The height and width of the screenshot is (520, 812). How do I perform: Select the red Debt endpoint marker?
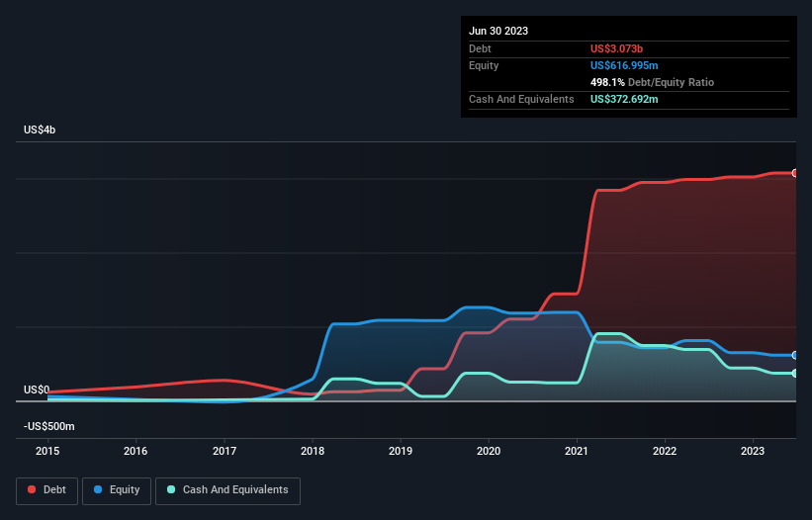pos(795,173)
